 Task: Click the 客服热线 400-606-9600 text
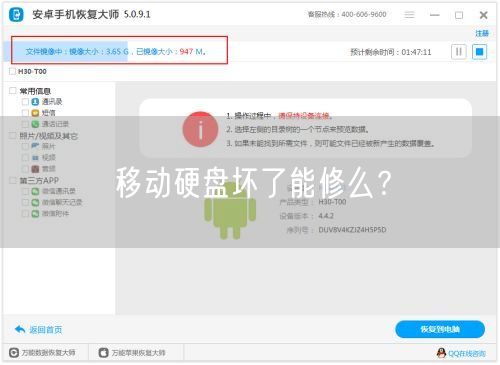tap(347, 14)
